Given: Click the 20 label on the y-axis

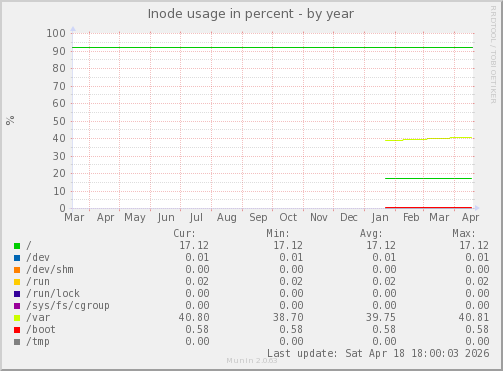Looking at the screenshot, I should 59,173.
